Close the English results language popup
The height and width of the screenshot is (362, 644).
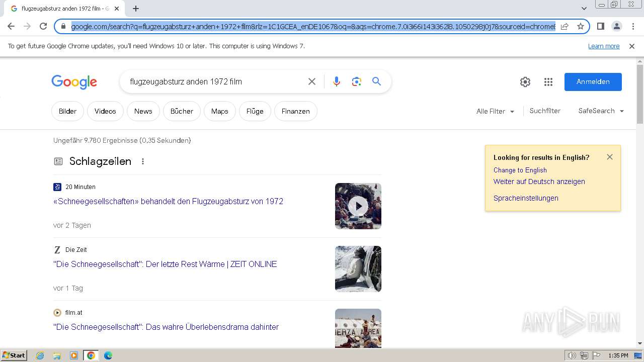610,157
